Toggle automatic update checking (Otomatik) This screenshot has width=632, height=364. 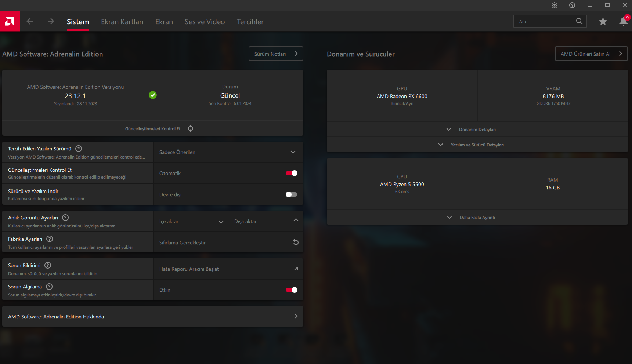coord(292,173)
